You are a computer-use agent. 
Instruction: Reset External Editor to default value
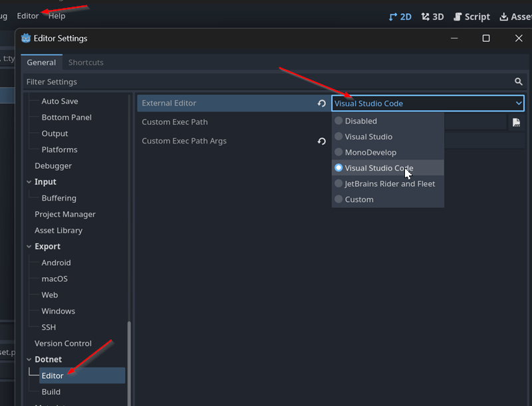(322, 104)
